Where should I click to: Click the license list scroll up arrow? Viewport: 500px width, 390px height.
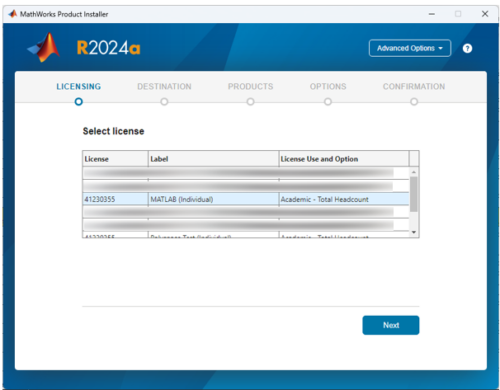414,172
